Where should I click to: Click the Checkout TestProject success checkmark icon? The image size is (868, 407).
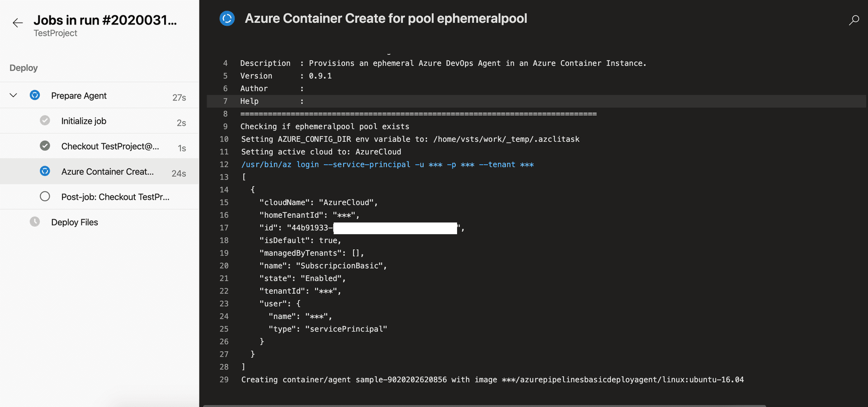[45, 146]
